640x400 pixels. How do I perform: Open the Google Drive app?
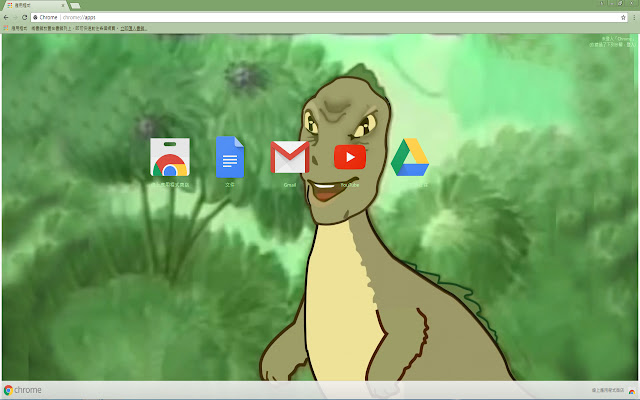coord(410,157)
